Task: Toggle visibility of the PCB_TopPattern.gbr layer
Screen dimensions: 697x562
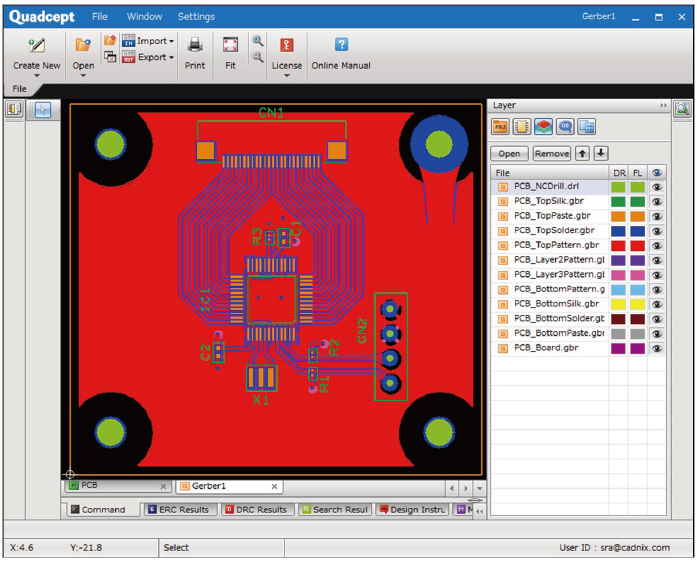Action: pyautogui.click(x=657, y=245)
